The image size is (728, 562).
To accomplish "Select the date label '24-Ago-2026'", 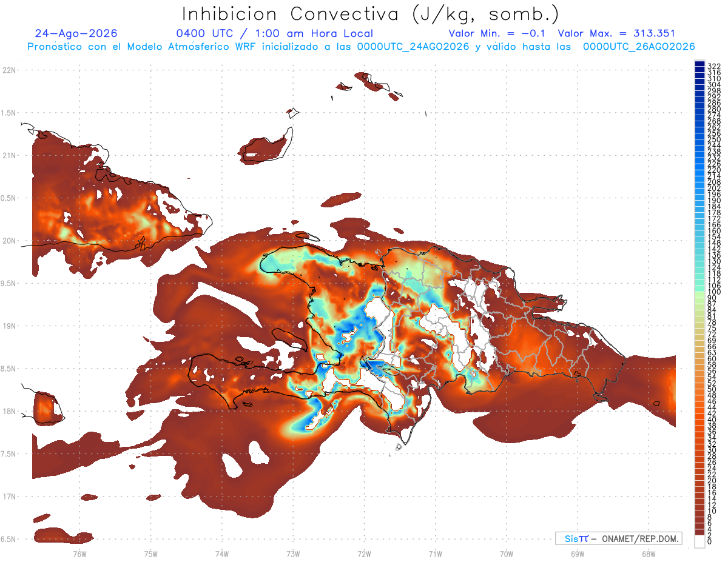I will point(76,33).
